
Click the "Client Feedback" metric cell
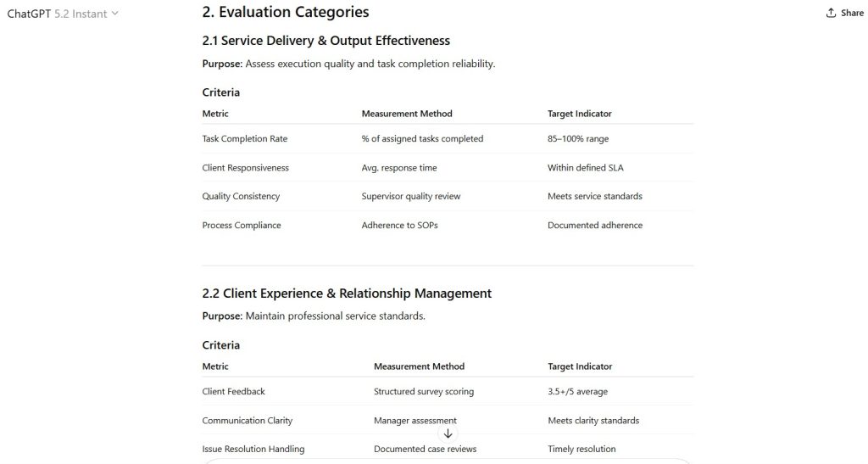233,392
